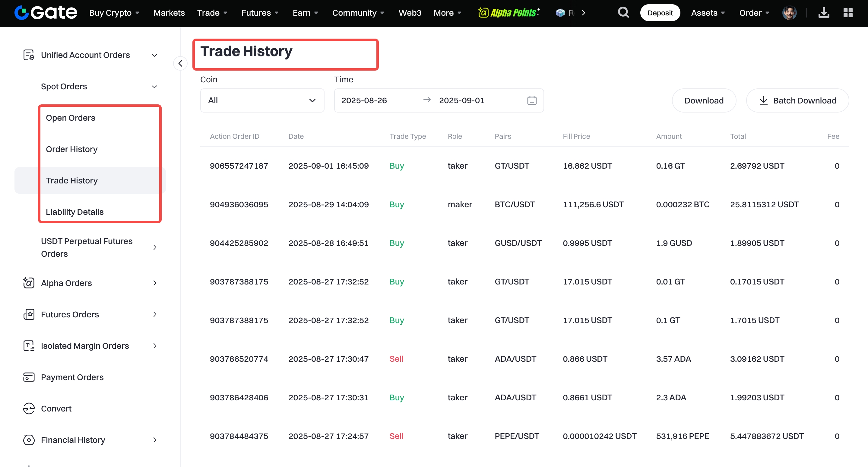Select Order History in the sidebar
The width and height of the screenshot is (868, 467).
[71, 149]
